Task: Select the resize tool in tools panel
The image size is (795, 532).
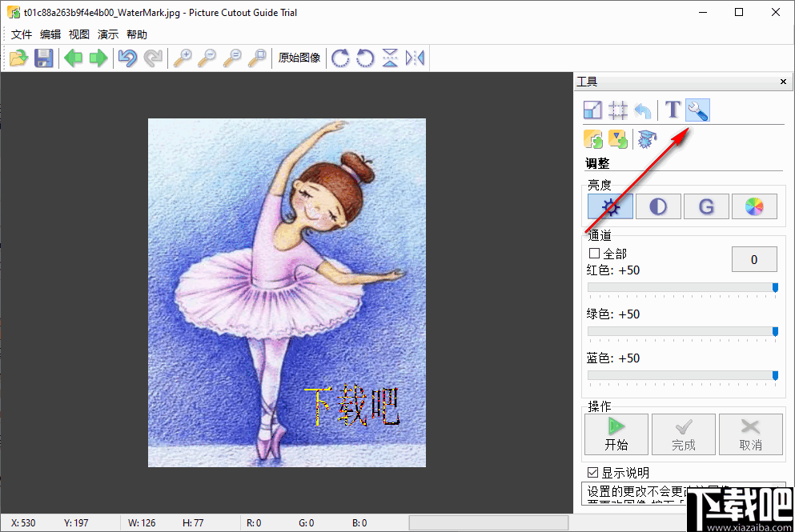Action: tap(592, 110)
